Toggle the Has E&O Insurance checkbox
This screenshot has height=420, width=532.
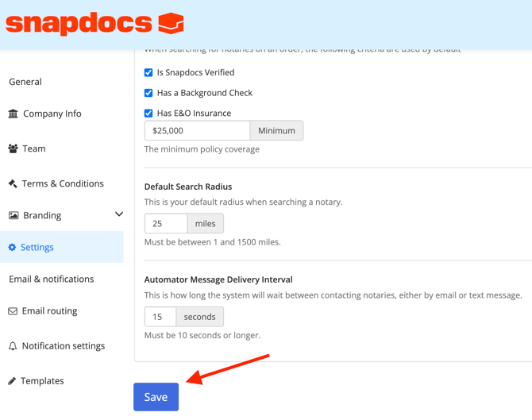[148, 114]
